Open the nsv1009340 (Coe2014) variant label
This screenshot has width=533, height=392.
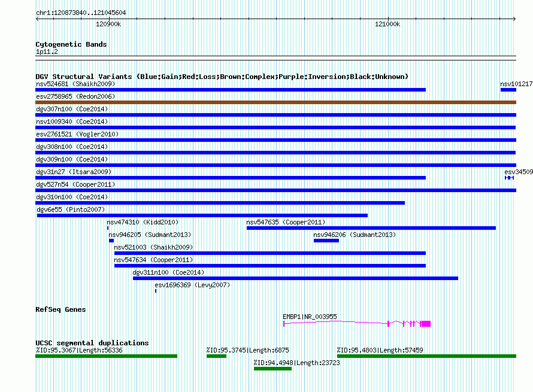(x=72, y=121)
